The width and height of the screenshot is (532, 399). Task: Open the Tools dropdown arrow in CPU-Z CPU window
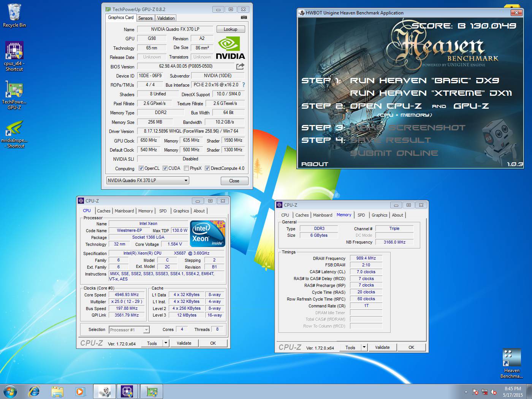[166, 343]
